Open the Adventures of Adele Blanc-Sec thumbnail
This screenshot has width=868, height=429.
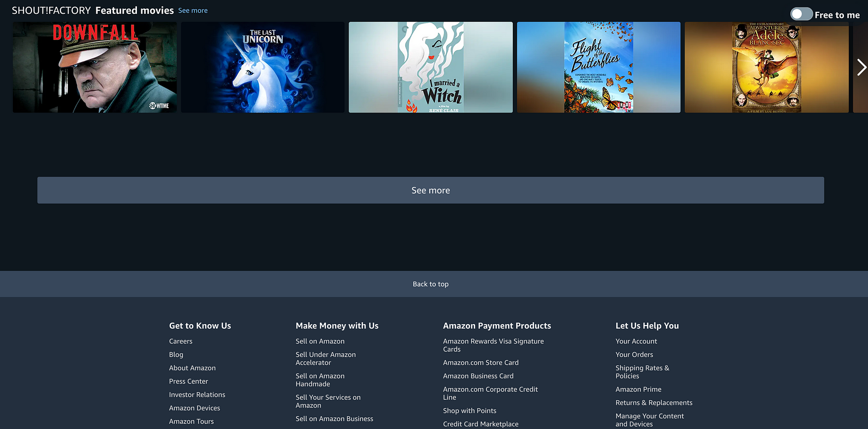766,67
